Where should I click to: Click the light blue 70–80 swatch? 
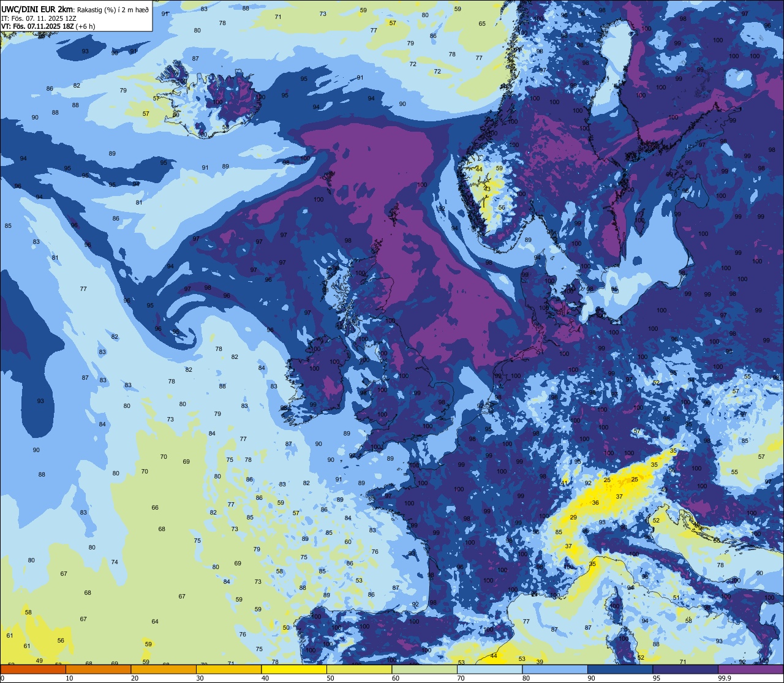489,670
